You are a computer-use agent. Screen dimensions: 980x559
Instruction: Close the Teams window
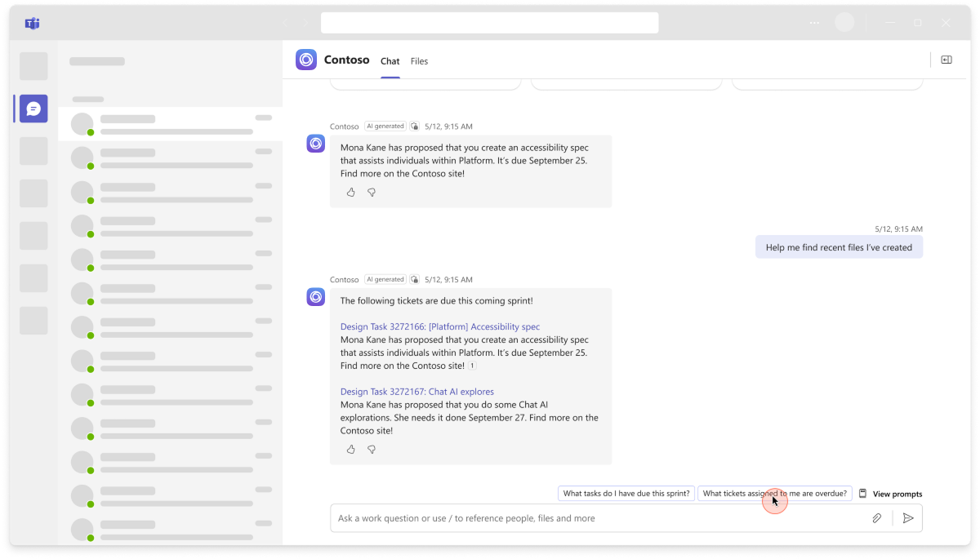(x=946, y=23)
